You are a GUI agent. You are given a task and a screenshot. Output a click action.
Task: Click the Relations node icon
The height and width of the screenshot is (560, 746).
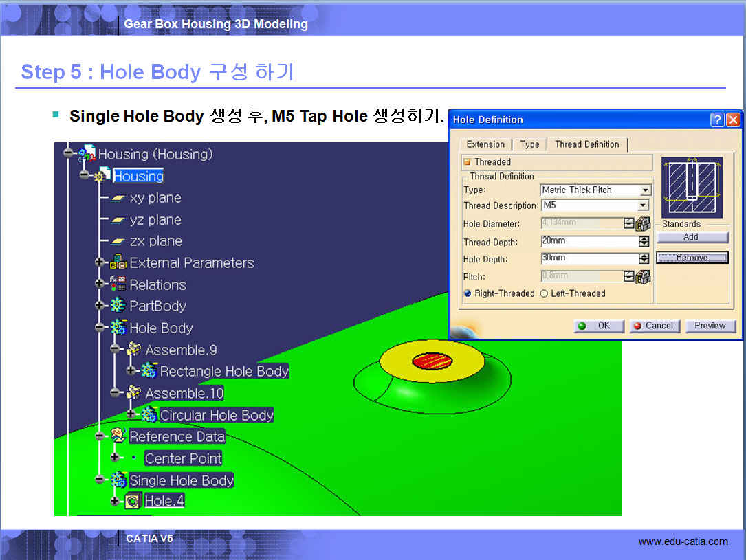click(x=118, y=284)
